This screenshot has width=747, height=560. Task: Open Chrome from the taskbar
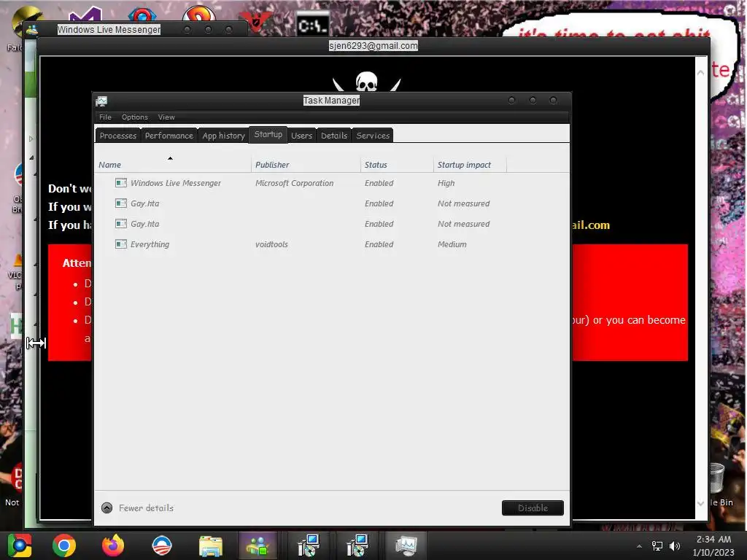tap(64, 545)
